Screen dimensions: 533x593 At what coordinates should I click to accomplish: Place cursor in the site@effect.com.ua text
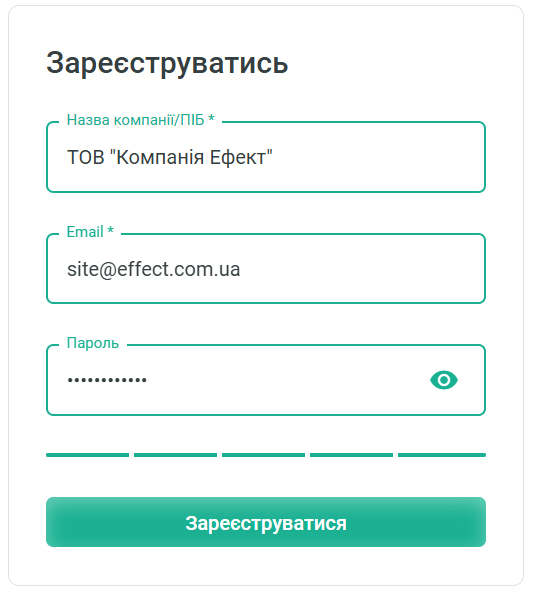(154, 269)
